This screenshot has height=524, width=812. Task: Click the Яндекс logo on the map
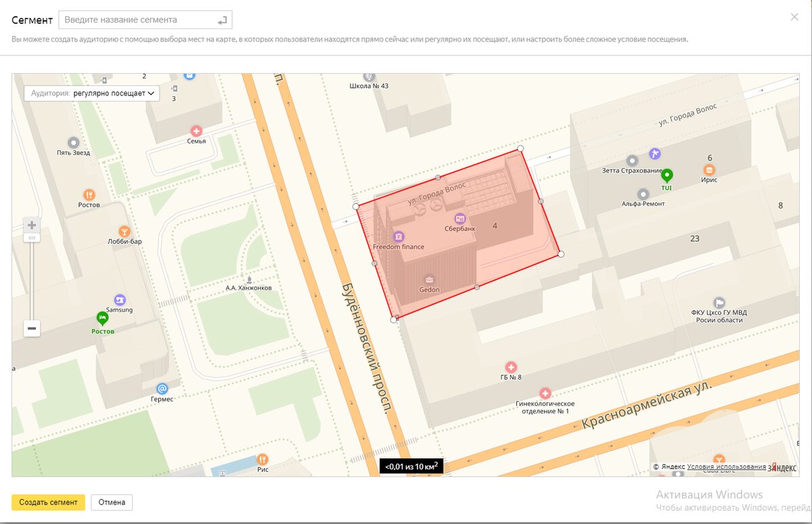coord(782,467)
